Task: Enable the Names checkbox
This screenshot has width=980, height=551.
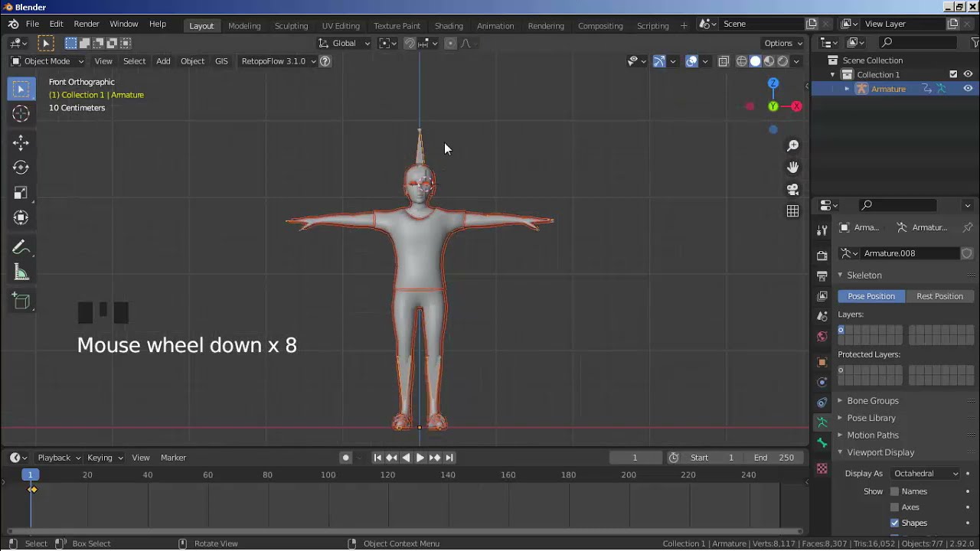Action: pyautogui.click(x=894, y=491)
